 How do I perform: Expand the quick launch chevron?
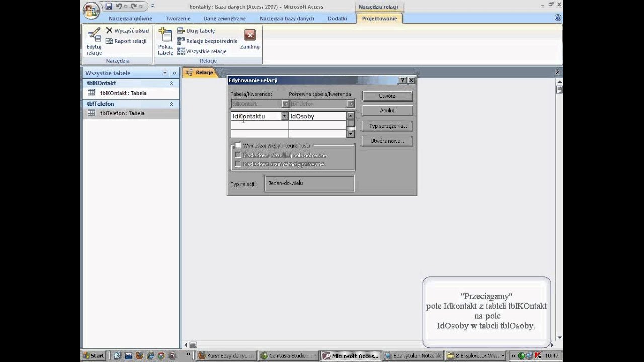pos(189,354)
